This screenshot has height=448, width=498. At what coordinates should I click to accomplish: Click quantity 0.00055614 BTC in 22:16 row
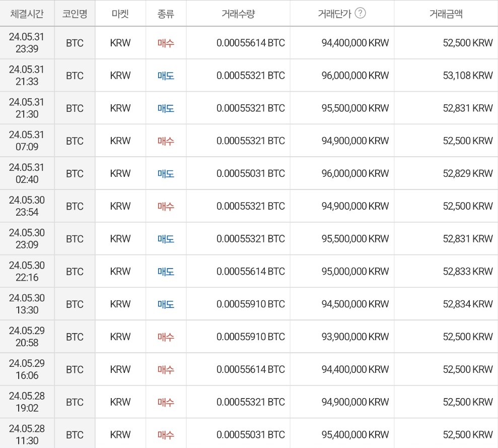pyautogui.click(x=251, y=271)
